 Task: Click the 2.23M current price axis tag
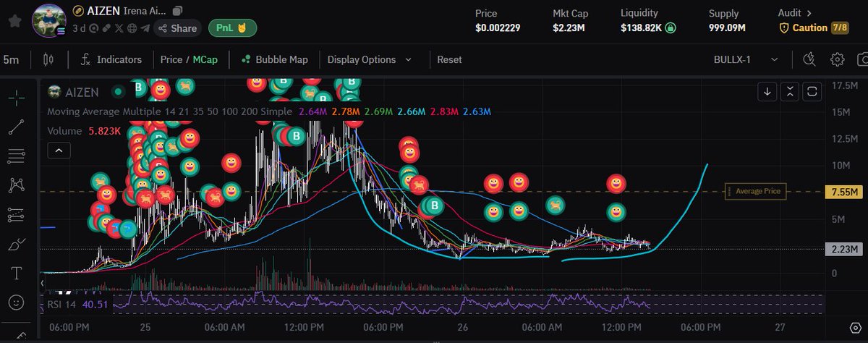[x=845, y=249]
